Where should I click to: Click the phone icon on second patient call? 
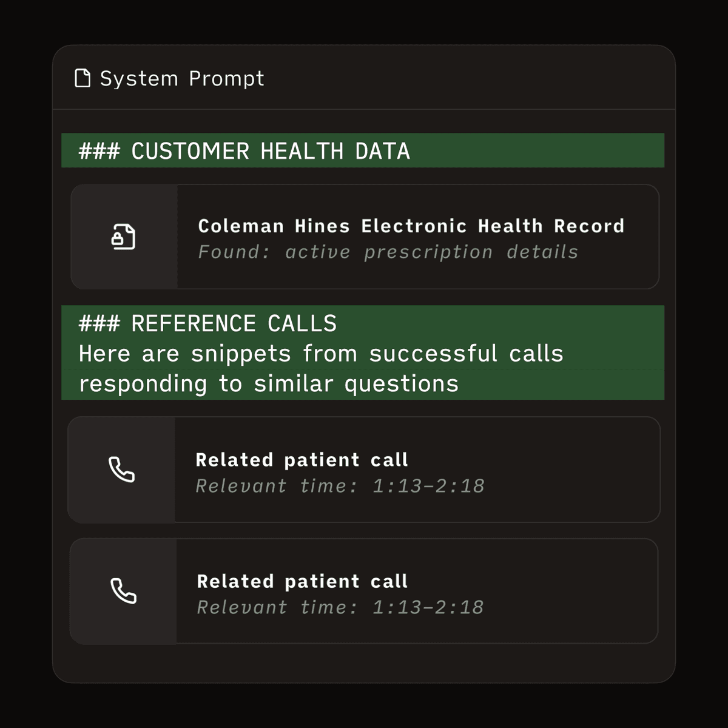point(123,591)
